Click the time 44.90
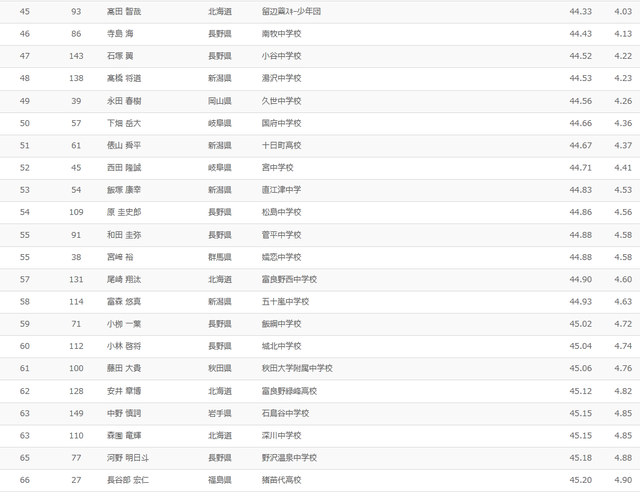Screen dimensions: 640x492 click(x=580, y=279)
